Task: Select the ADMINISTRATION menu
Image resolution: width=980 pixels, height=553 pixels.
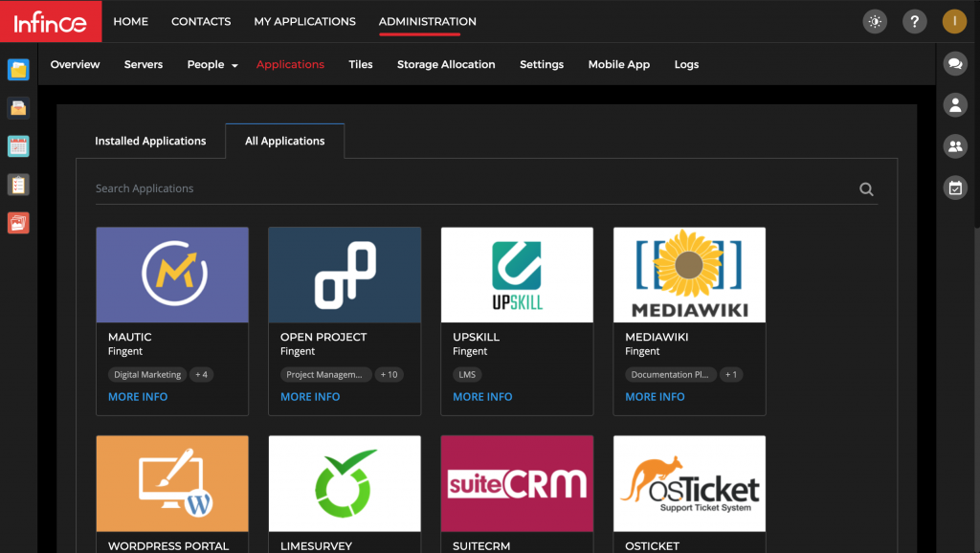Action: coord(428,21)
